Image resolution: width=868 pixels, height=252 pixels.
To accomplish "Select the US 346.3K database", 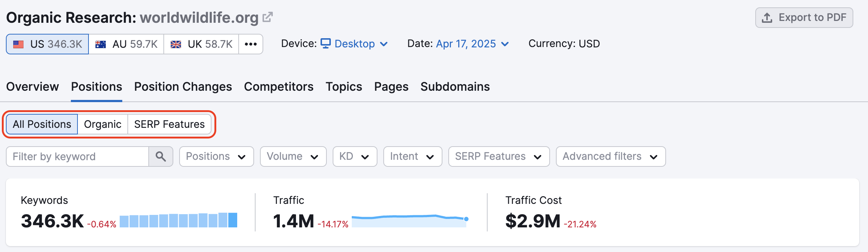I will point(47,44).
